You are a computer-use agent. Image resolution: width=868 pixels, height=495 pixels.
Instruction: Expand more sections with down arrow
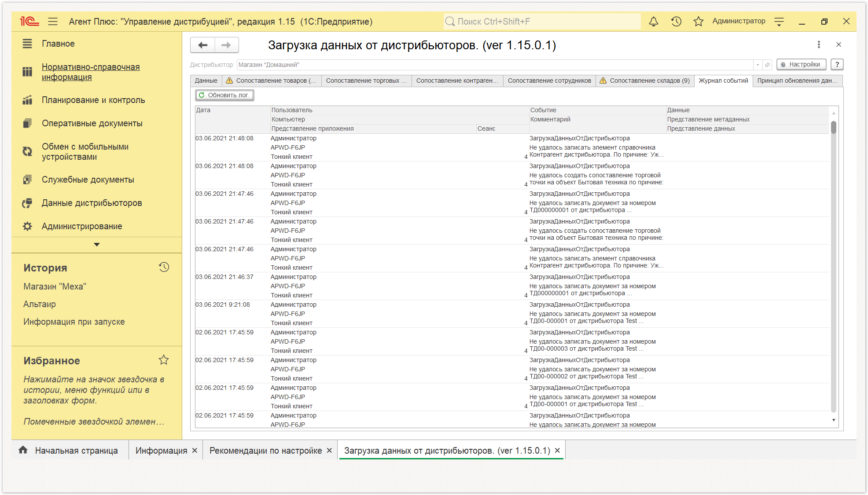coord(97,245)
